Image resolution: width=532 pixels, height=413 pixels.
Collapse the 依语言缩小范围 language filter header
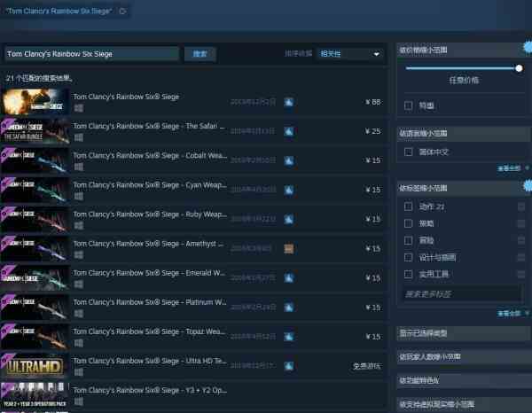point(464,133)
